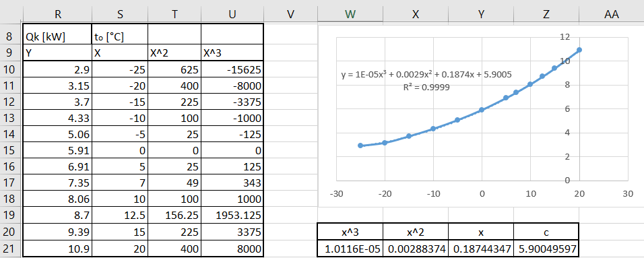The image size is (644, 258).
Task: Select cell with value -125
Action: click(232, 134)
